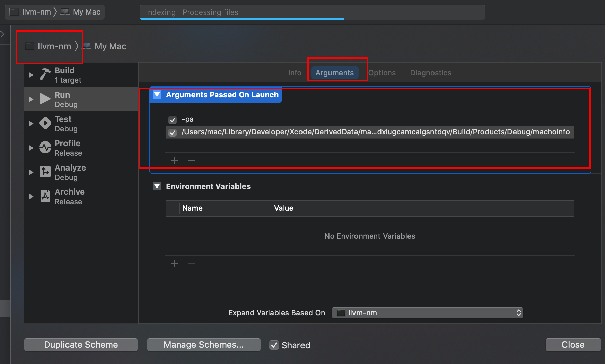Screen dimensions: 605x364
Task: Close the scheme editor dialog
Action: [x=573, y=345]
